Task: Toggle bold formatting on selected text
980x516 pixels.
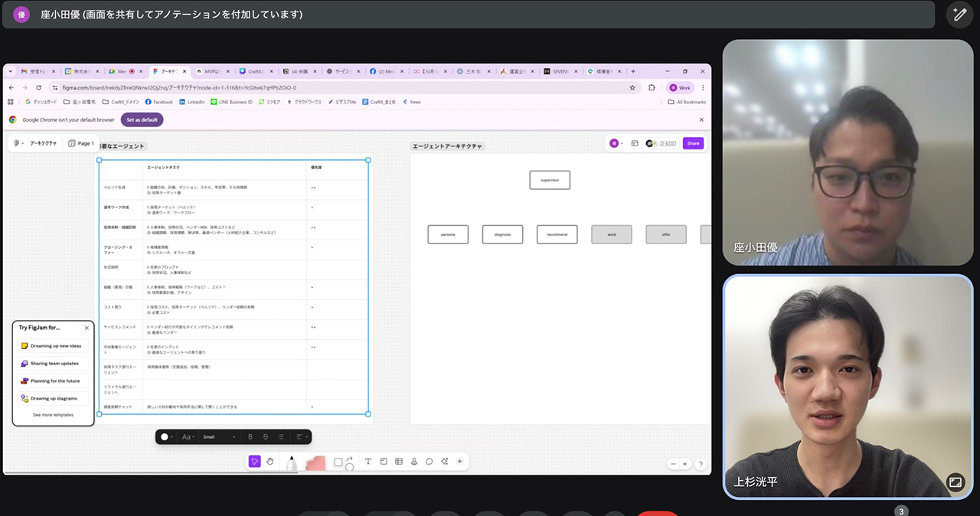Action: click(250, 437)
